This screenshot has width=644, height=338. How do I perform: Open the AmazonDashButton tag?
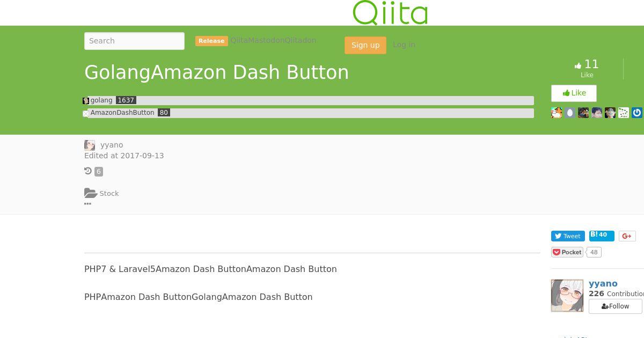coord(122,113)
